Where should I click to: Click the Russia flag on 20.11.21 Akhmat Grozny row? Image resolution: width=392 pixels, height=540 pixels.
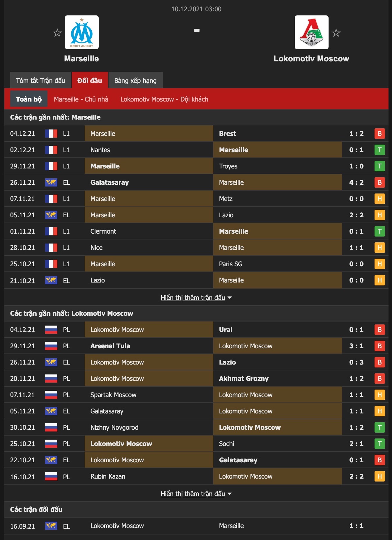click(51, 379)
